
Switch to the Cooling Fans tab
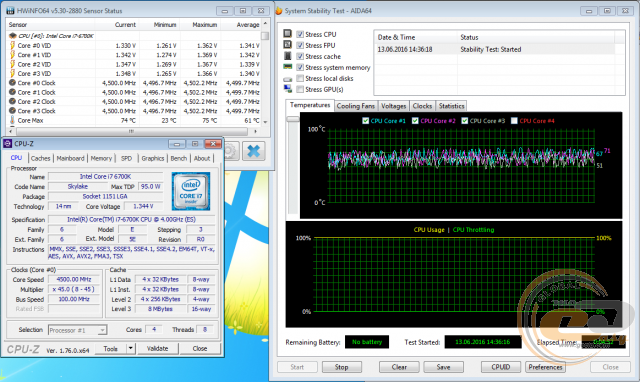[356, 106]
